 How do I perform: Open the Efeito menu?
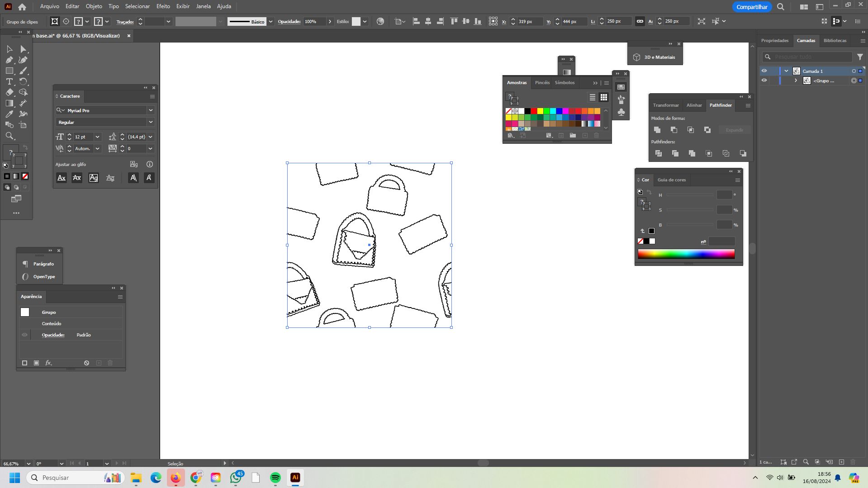click(163, 6)
